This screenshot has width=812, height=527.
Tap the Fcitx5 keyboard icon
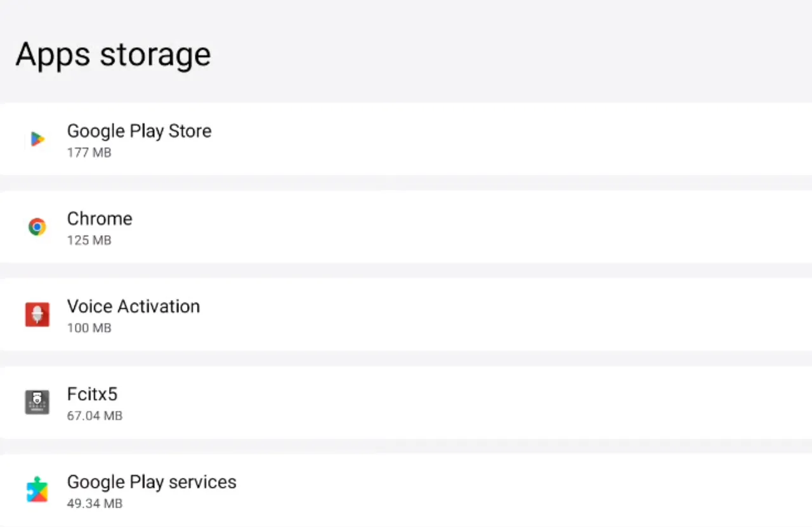(37, 402)
